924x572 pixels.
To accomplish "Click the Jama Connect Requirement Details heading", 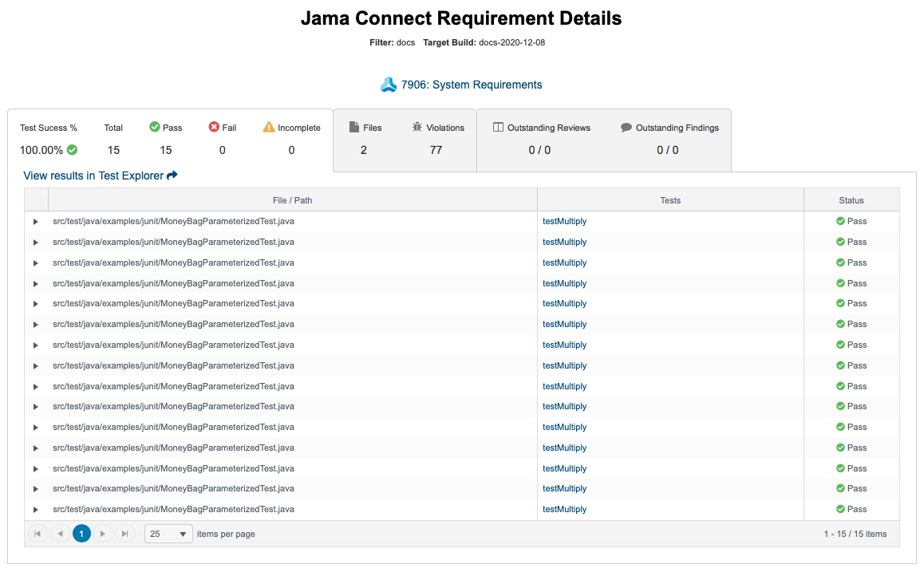I will point(461,18).
